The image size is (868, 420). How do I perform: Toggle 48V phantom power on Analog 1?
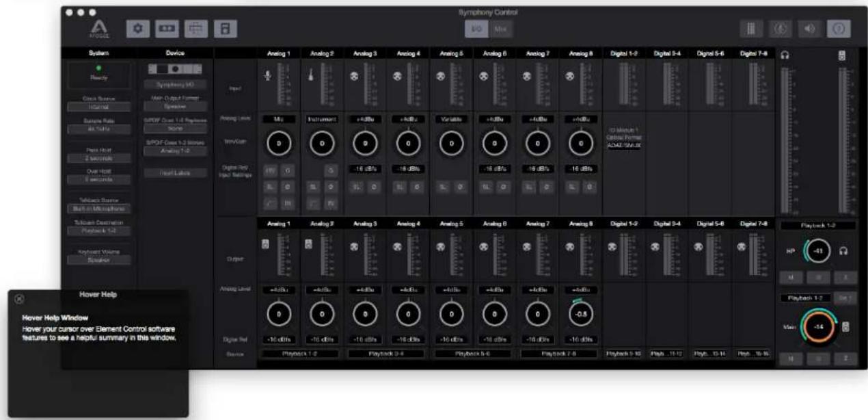269,172
